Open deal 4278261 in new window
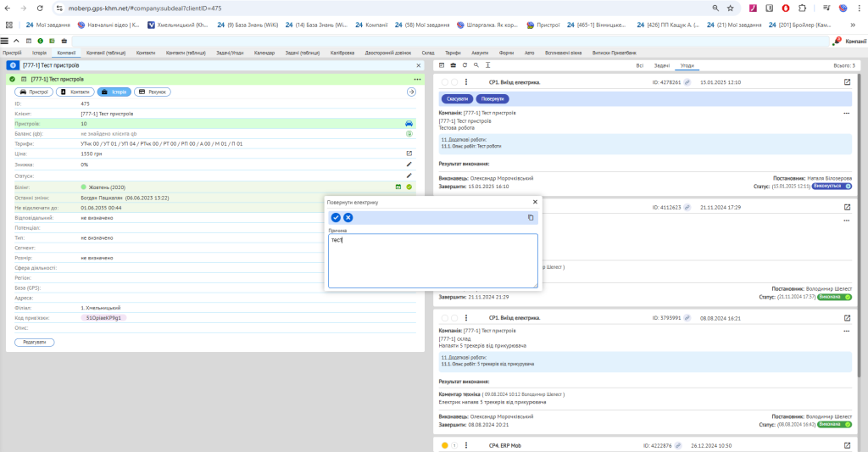Screen dimensions: 868x452 click(847, 82)
